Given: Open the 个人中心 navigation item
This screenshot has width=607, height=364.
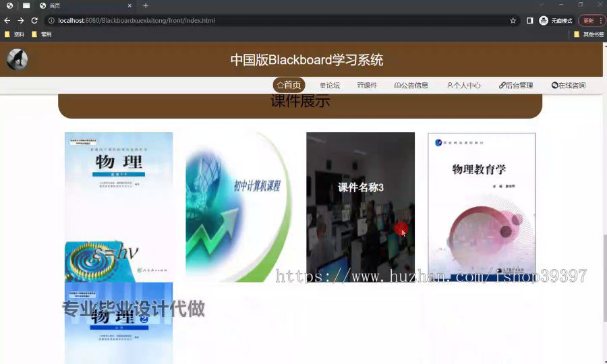Looking at the screenshot, I should [x=464, y=86].
